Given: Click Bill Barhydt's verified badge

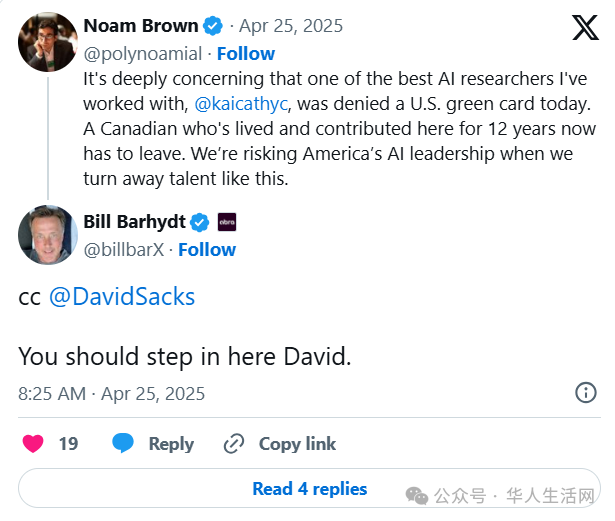Looking at the screenshot, I should pos(200,222).
